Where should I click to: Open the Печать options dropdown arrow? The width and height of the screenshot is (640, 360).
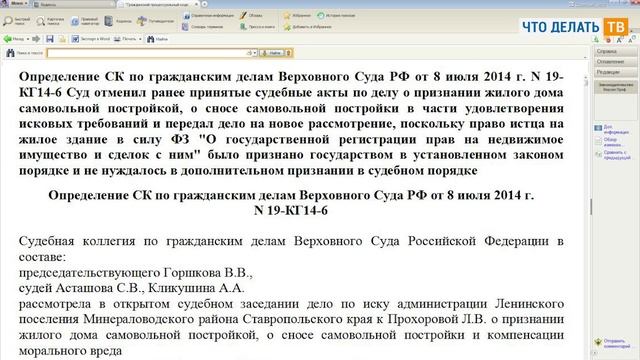pos(140,39)
